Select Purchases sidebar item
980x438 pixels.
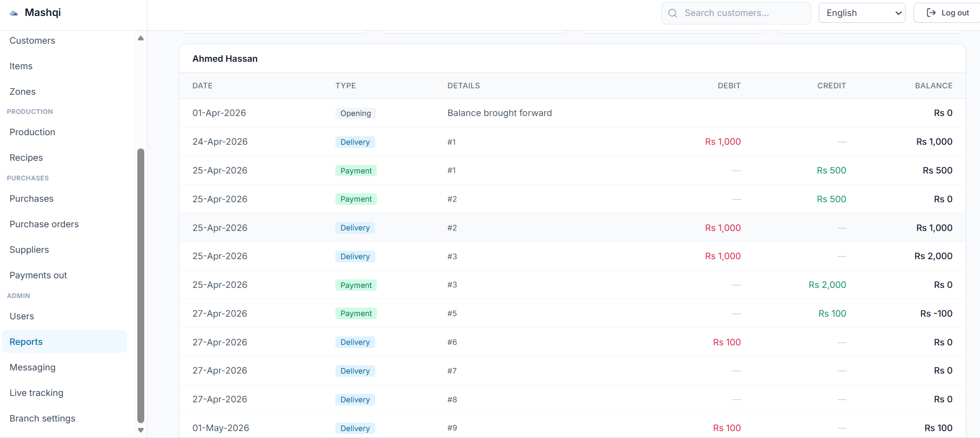point(31,199)
